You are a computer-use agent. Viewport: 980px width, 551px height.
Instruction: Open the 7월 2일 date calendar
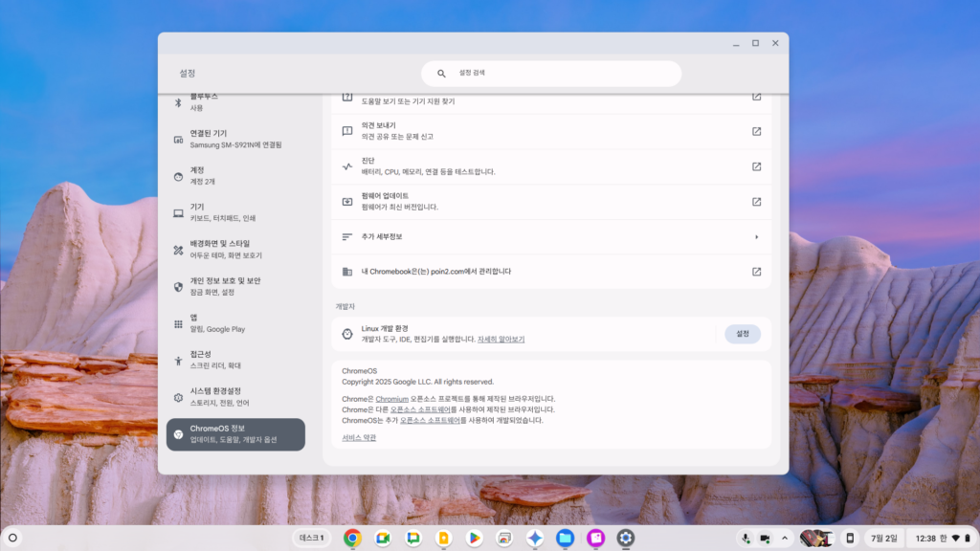883,538
